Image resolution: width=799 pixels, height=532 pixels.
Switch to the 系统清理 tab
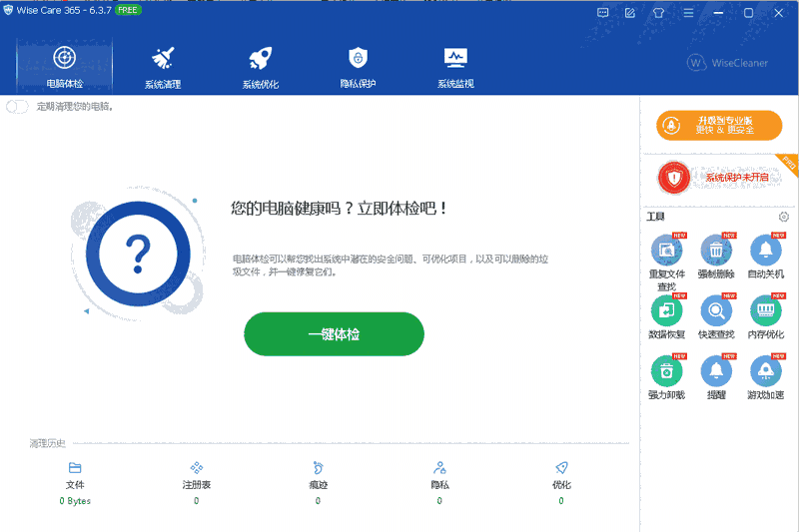tap(163, 68)
